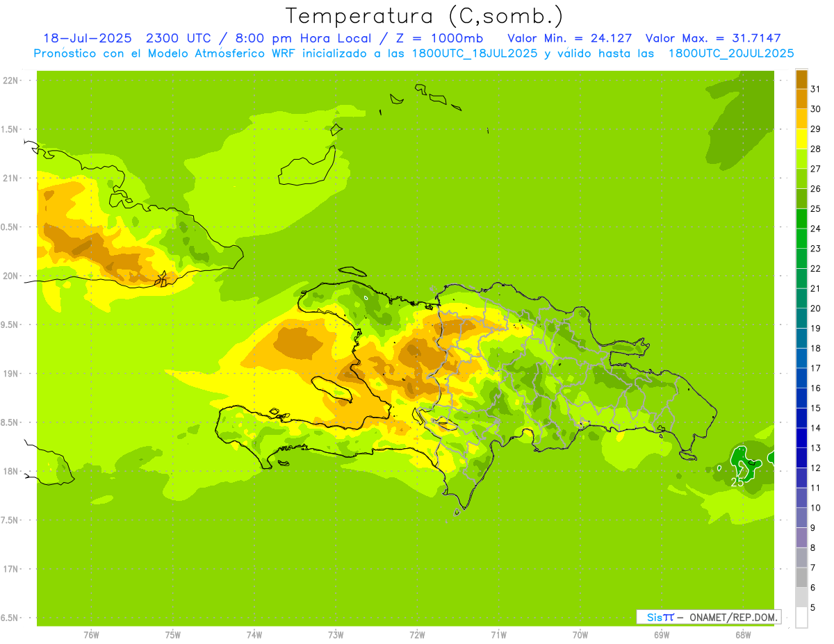Click the '29' color bar label
The image size is (834, 644).
point(815,129)
